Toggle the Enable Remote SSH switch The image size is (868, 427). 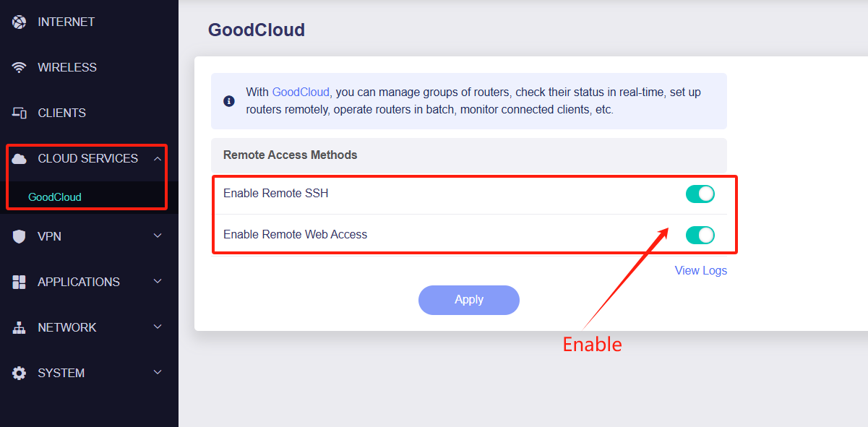[x=700, y=194]
